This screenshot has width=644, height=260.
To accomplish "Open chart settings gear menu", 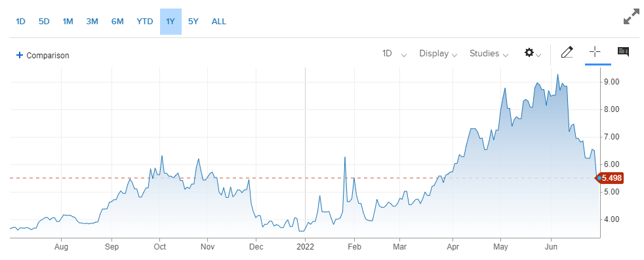I will pos(533,53).
